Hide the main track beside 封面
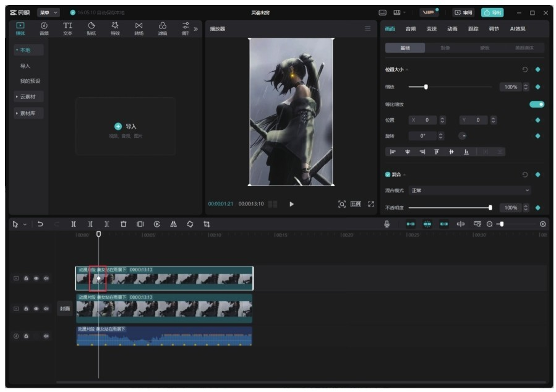 click(36, 309)
